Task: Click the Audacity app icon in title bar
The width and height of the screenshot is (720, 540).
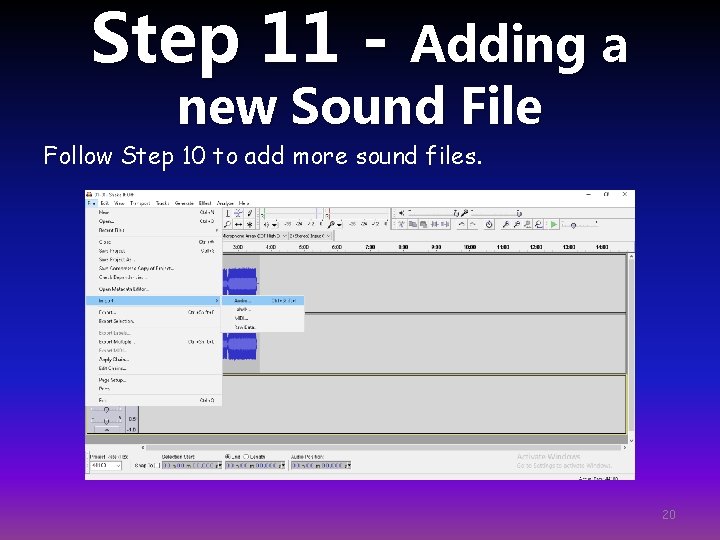Action: tap(90, 194)
